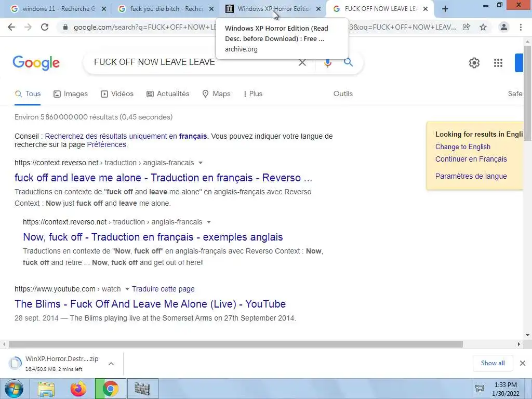
Task: Click vertical scrollbar down arrow
Action: (528, 335)
